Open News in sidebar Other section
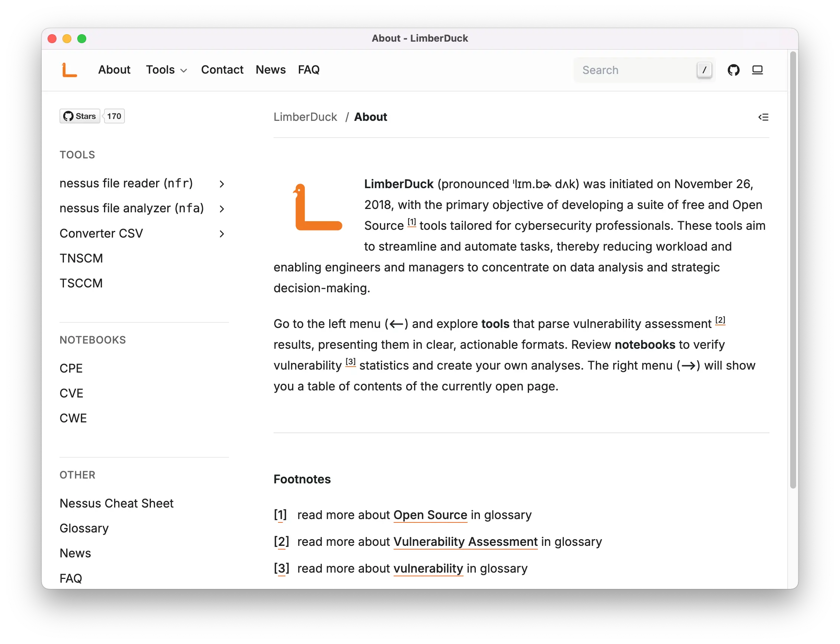This screenshot has height=644, width=840. coord(75,553)
